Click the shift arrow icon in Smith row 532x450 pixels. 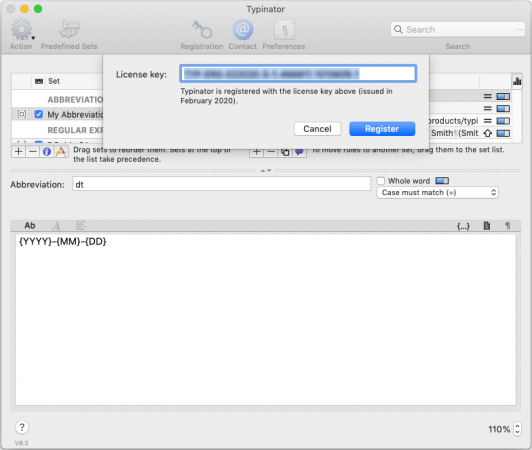click(x=488, y=133)
